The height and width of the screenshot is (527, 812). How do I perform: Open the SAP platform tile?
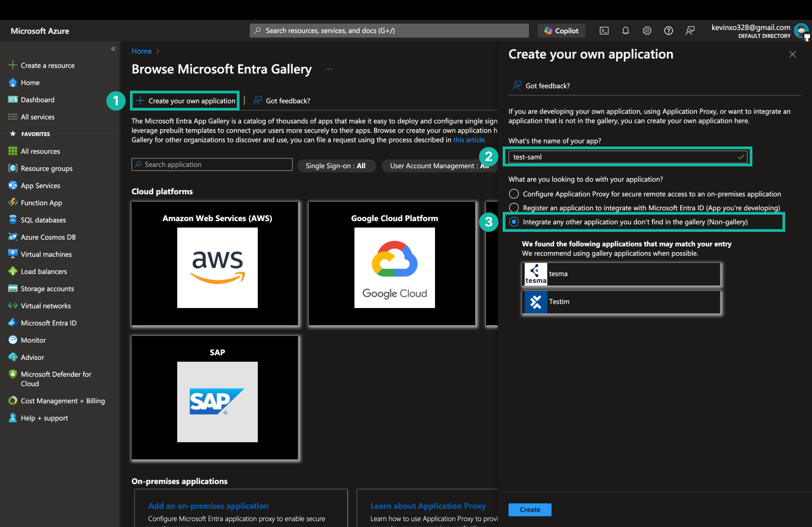[215, 397]
